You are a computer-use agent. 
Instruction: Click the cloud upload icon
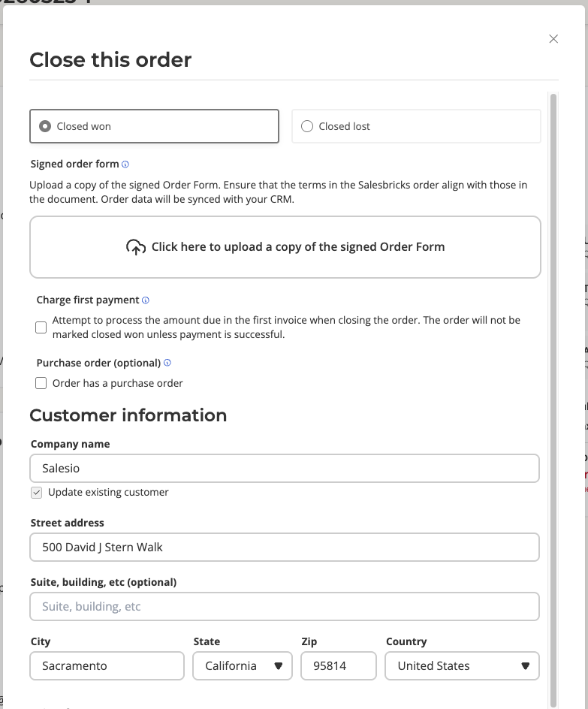[x=136, y=247]
